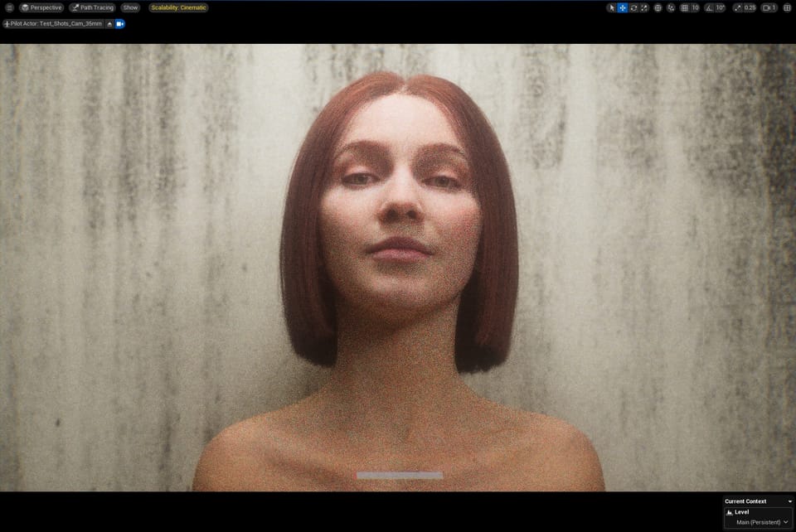Screen dimensions: 796x532
Task: Toggle rotation angle snapping
Action: (709, 7)
